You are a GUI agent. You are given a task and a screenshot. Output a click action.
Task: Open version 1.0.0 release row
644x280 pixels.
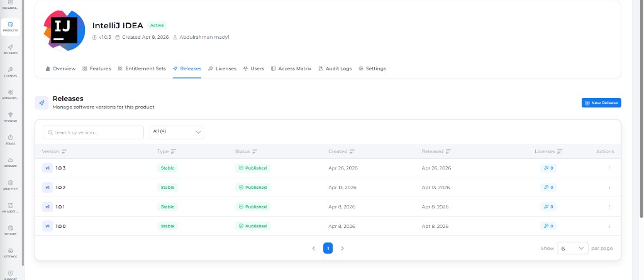click(x=328, y=226)
